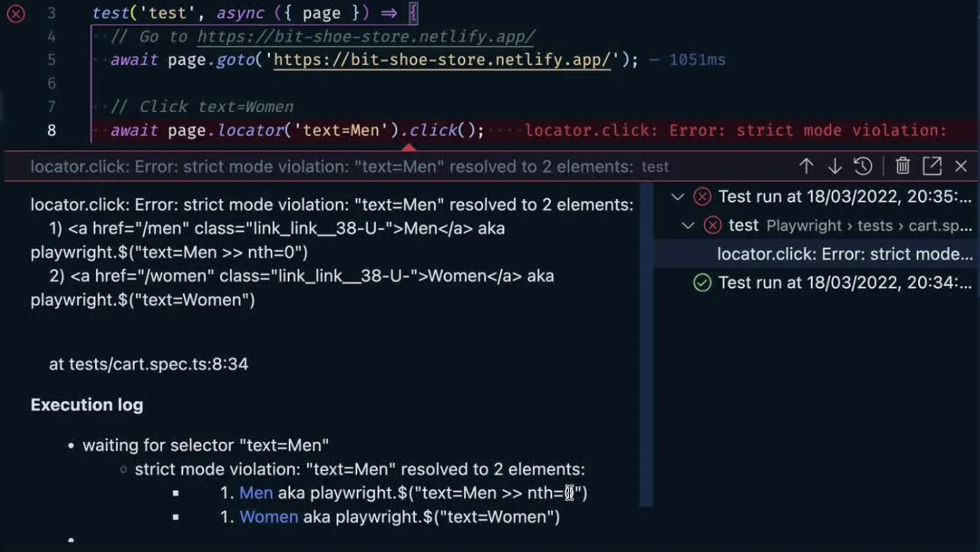Click line number 8 in the editor
This screenshot has height=552, width=980.
point(52,130)
